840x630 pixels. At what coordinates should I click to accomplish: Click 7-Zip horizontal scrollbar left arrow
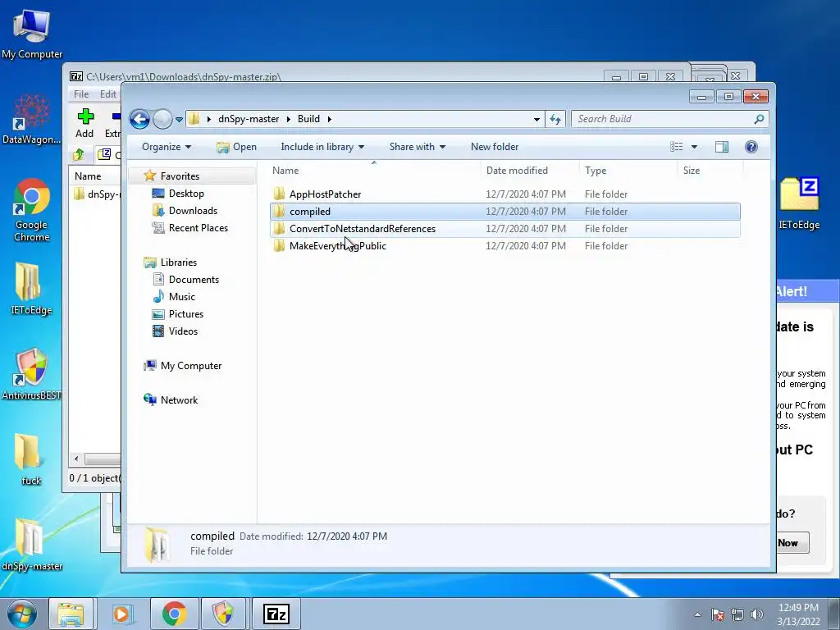pos(76,459)
